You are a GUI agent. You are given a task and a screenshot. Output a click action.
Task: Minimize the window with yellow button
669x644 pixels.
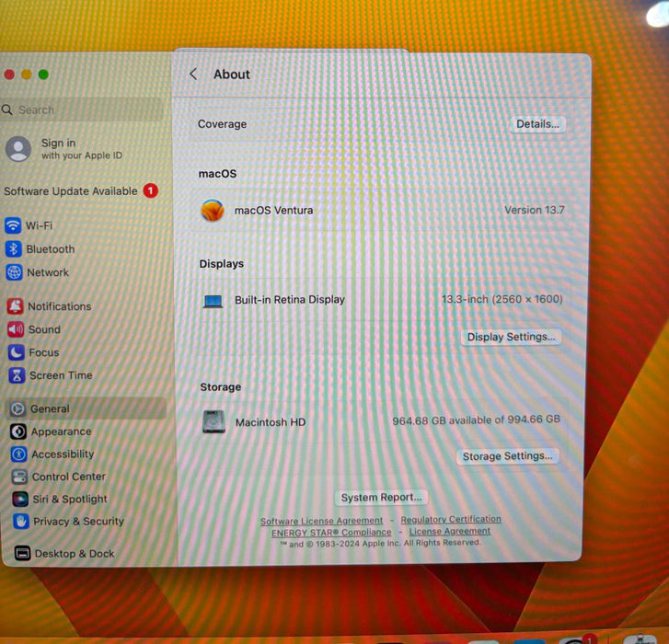27,75
